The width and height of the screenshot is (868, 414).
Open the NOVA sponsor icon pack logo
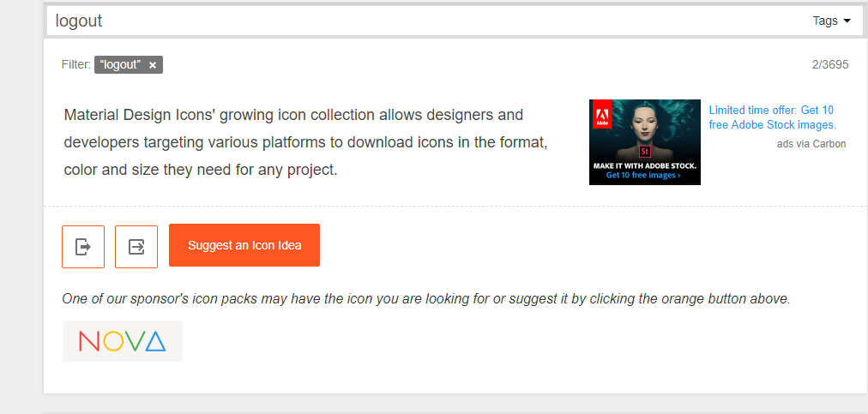click(x=123, y=341)
